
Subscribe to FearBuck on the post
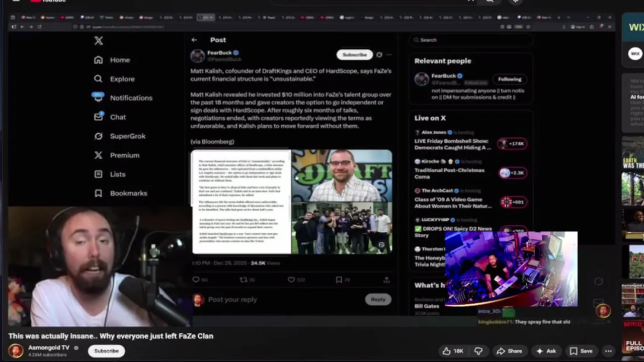click(355, 54)
